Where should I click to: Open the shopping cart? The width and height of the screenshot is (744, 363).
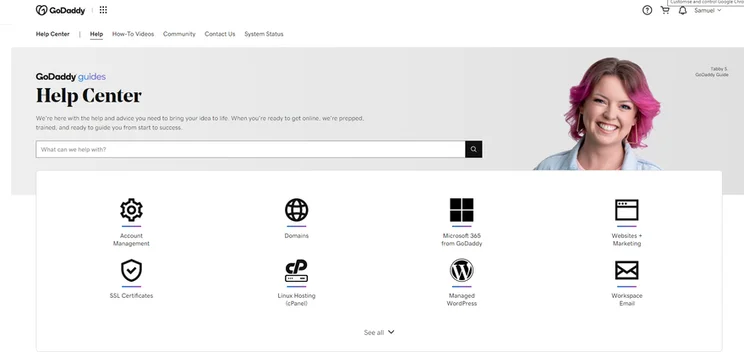coord(665,10)
